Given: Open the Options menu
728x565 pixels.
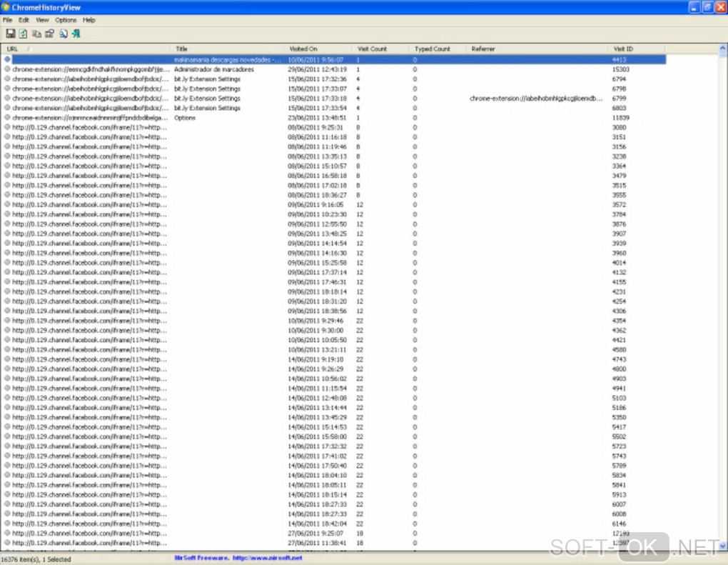Looking at the screenshot, I should coord(66,20).
